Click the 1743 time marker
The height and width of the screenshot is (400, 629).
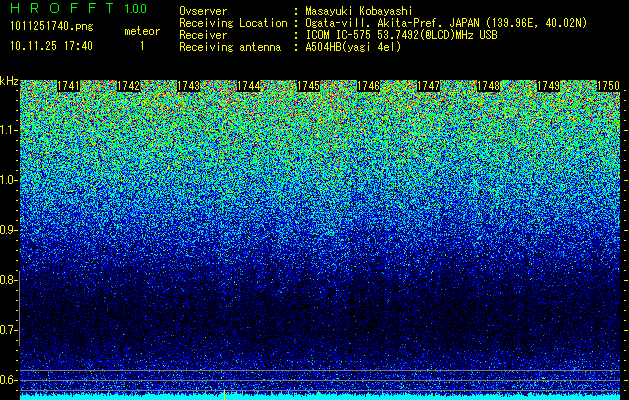(188, 86)
